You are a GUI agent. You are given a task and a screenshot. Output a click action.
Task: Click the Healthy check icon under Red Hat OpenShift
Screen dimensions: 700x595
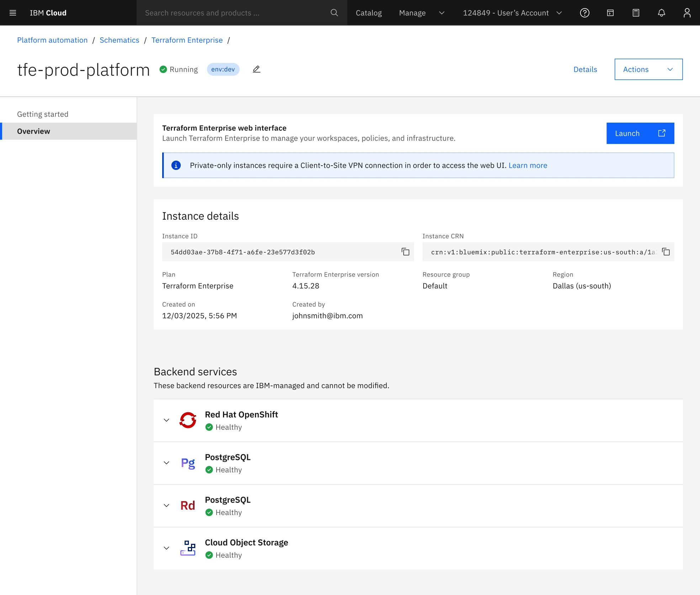tap(209, 427)
